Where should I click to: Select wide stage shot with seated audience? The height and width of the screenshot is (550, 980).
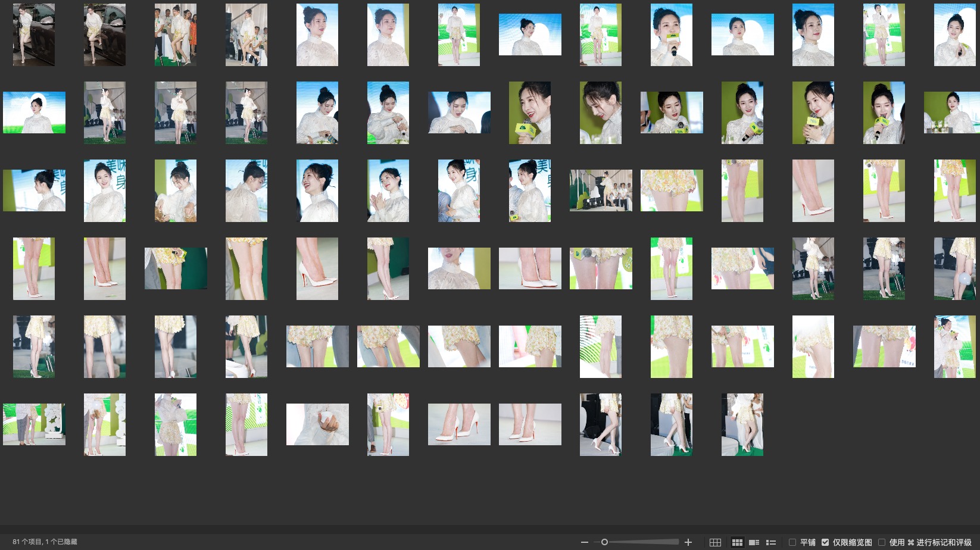click(601, 190)
